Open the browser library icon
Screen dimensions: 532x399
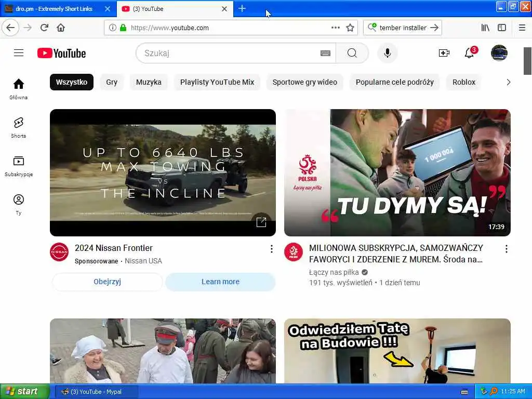point(486,28)
